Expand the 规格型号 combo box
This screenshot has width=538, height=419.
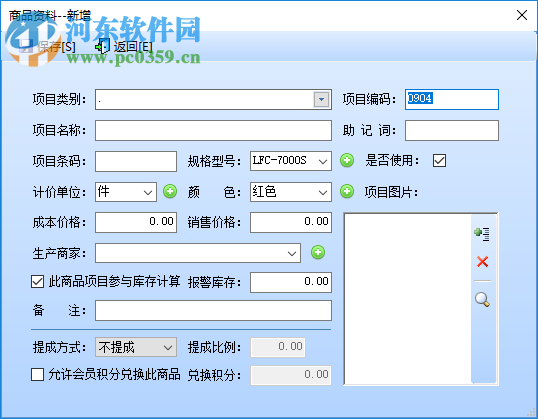pos(323,161)
